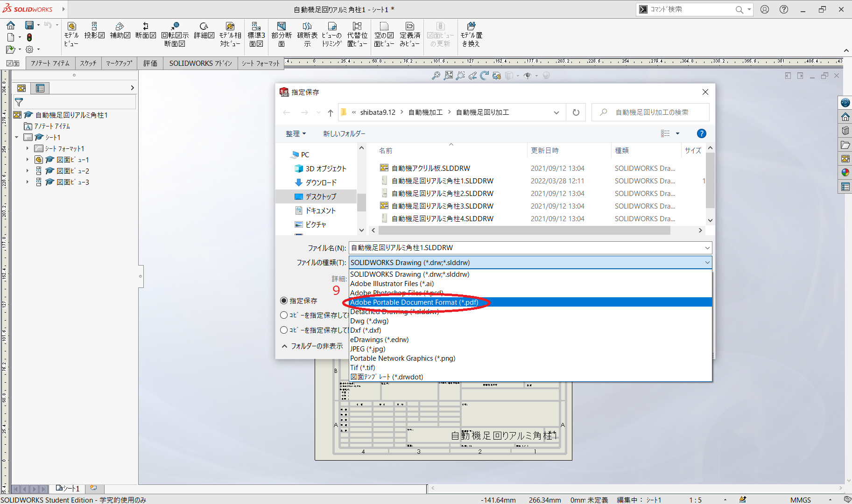Image resolution: width=852 pixels, height=504 pixels.
Task: Select the Detail View (詳細図) tool
Action: (x=204, y=30)
